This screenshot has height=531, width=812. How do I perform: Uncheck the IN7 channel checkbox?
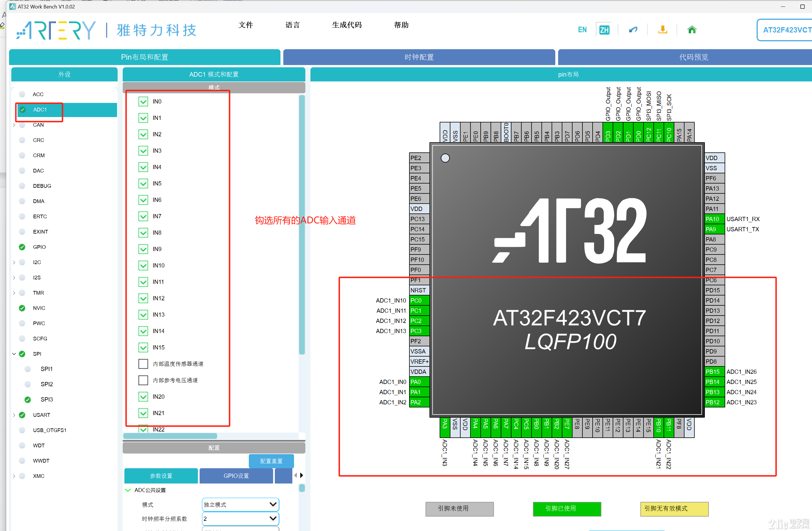[143, 216]
